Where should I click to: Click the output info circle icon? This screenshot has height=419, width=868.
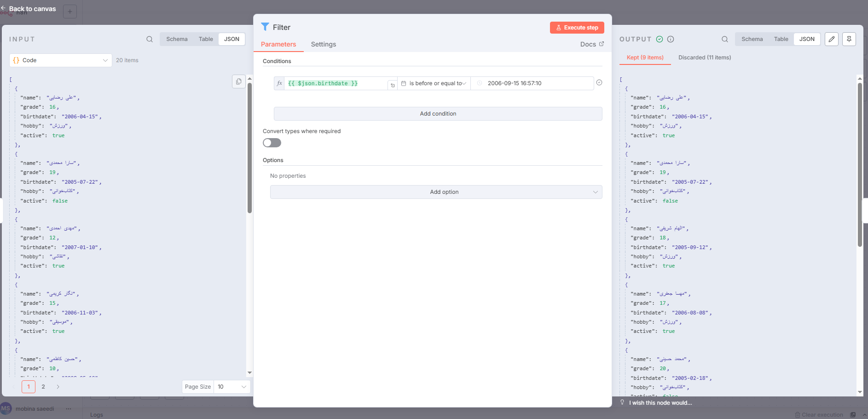(x=671, y=39)
